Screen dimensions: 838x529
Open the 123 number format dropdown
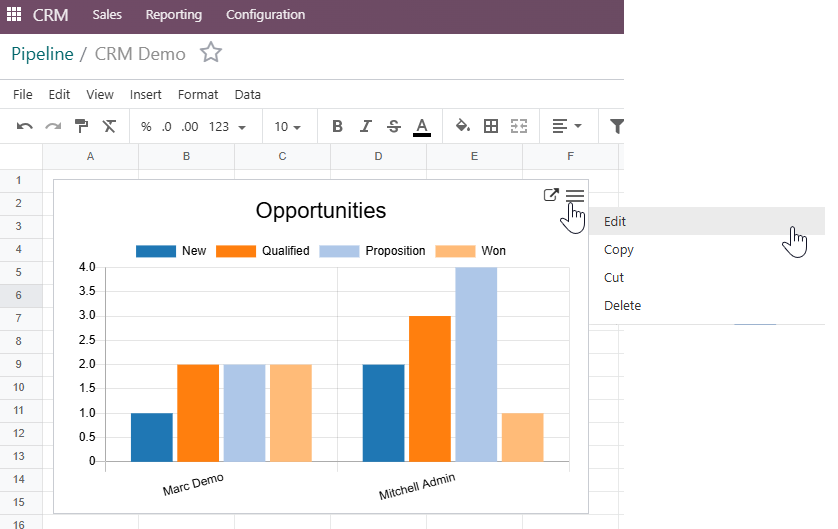pyautogui.click(x=227, y=127)
